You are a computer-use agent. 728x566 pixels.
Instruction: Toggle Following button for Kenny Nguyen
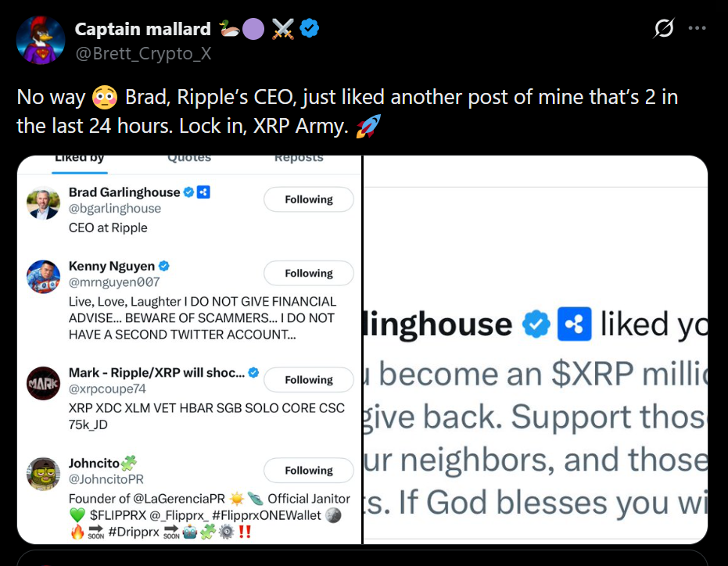(x=309, y=273)
